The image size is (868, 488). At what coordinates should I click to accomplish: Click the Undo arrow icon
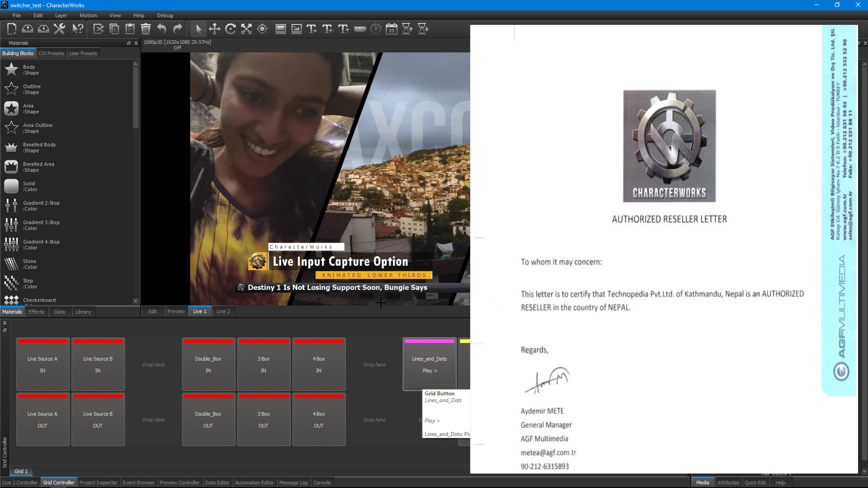pos(161,29)
